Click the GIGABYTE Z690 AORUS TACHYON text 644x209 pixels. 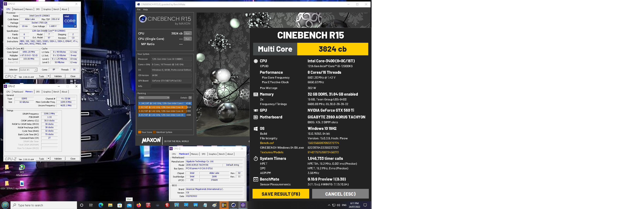click(336, 117)
